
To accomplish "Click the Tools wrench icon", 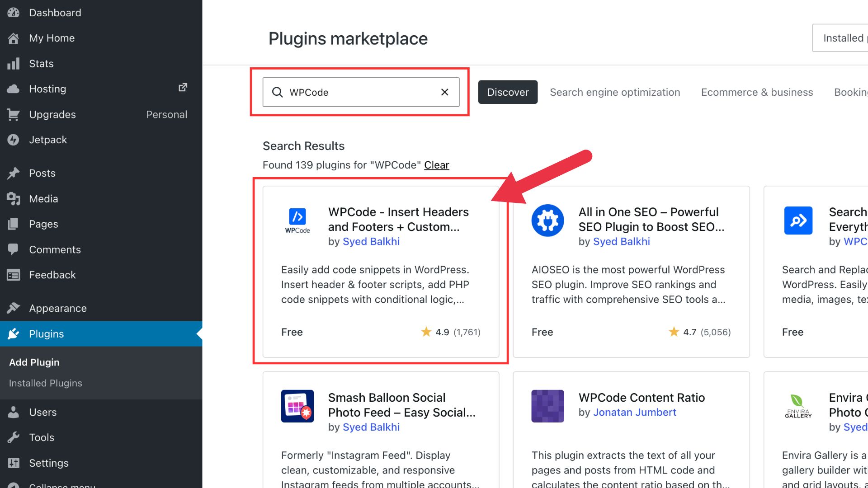I will (x=14, y=437).
